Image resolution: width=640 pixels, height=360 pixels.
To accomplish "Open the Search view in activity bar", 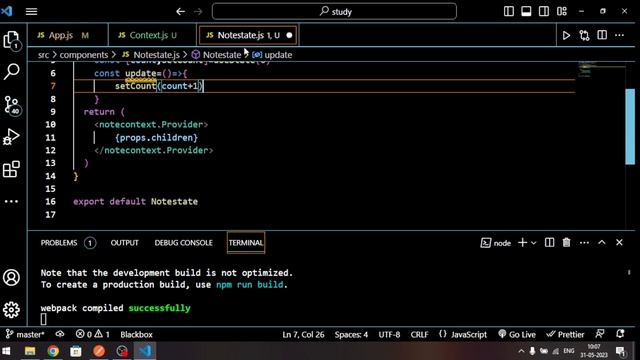I will coord(11,72).
